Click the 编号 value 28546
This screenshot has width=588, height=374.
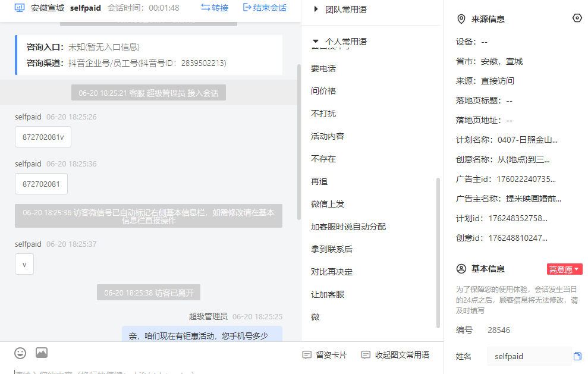coord(499,330)
